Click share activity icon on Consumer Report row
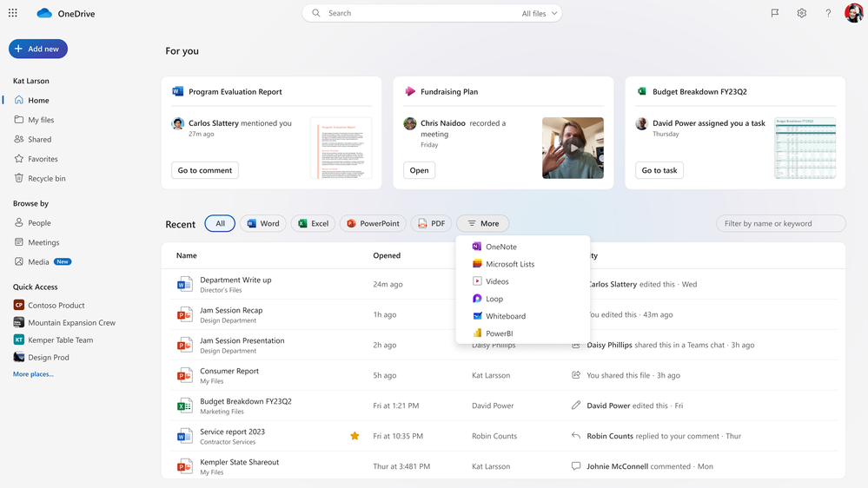This screenshot has height=488, width=868. 576,375
